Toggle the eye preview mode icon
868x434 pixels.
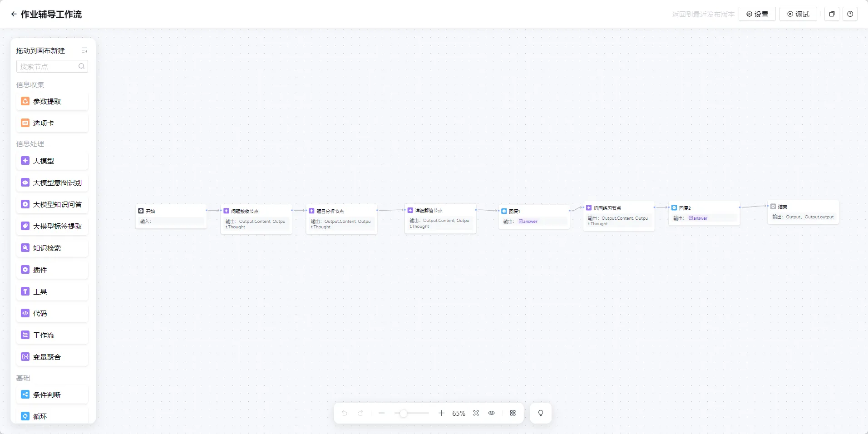click(x=491, y=413)
